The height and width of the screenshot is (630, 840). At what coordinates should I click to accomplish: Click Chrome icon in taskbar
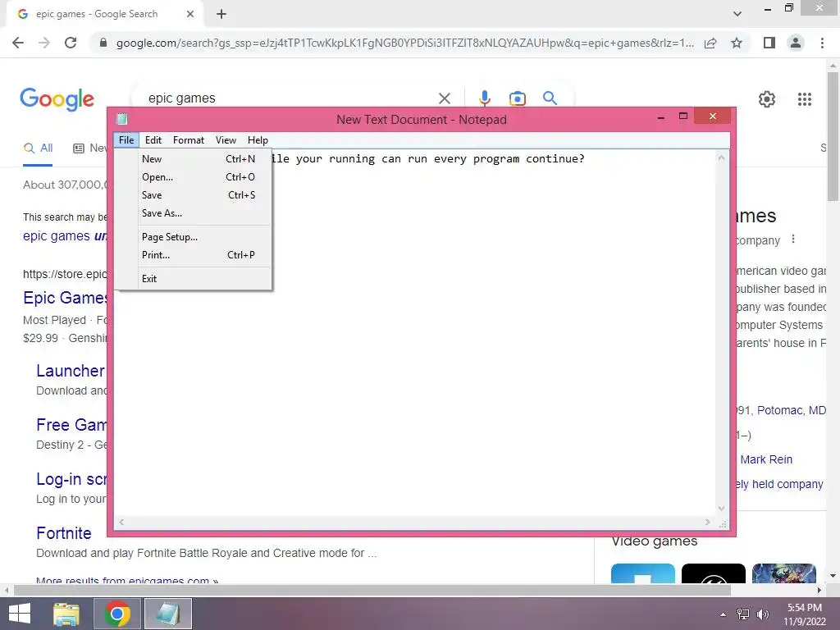[117, 614]
